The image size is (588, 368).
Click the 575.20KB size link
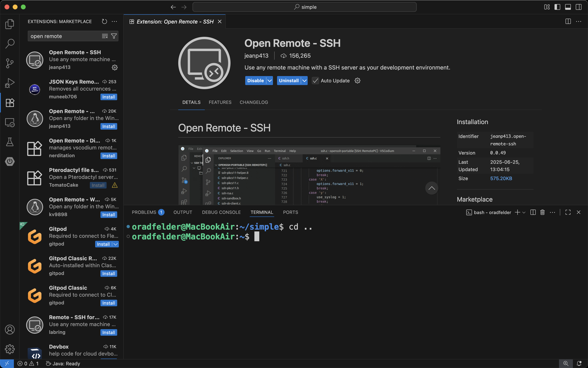click(x=501, y=178)
